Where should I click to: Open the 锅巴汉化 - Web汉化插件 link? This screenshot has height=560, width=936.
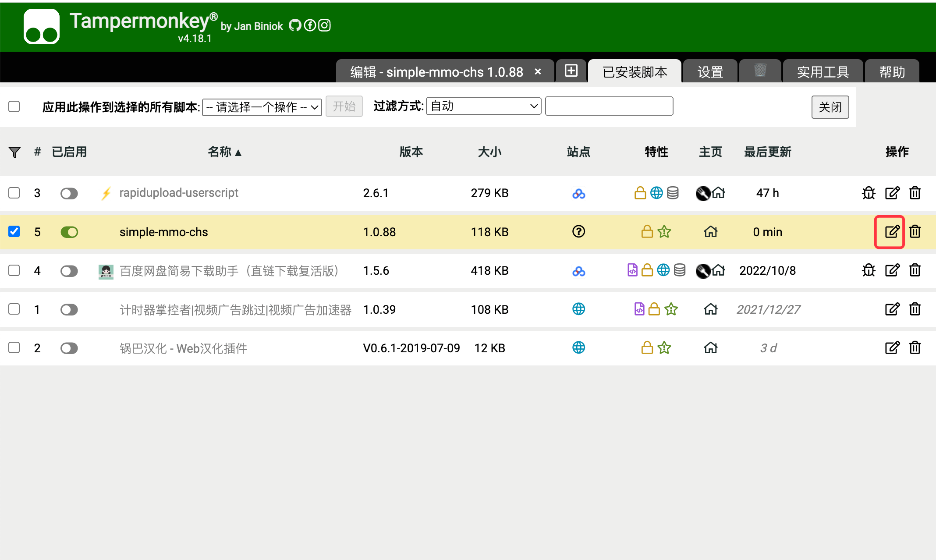183,348
